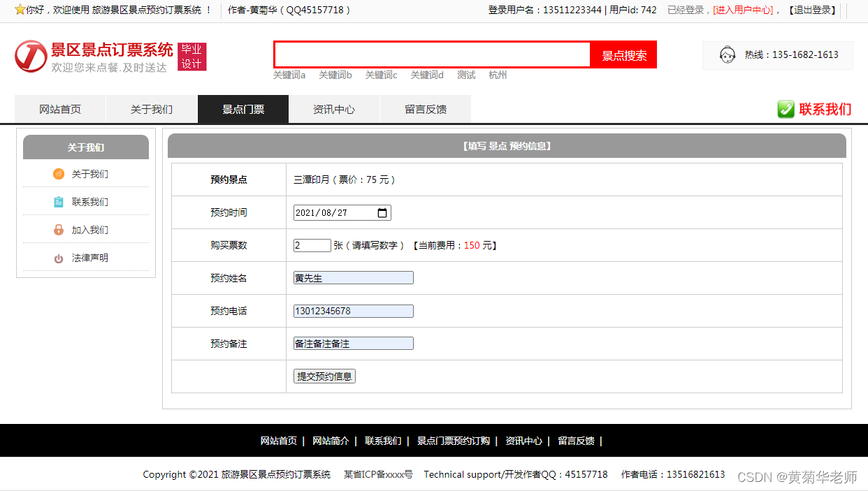
Task: Click the clipboard icon beside 联系我们 in sidebar
Action: [59, 202]
